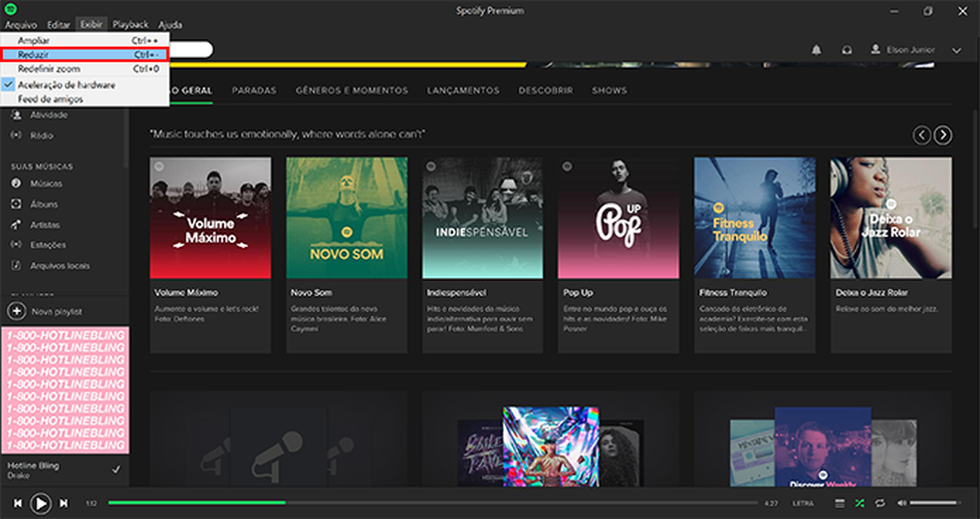The image size is (980, 519).
Task: Switch to the Descobrir tab
Action: 546,91
